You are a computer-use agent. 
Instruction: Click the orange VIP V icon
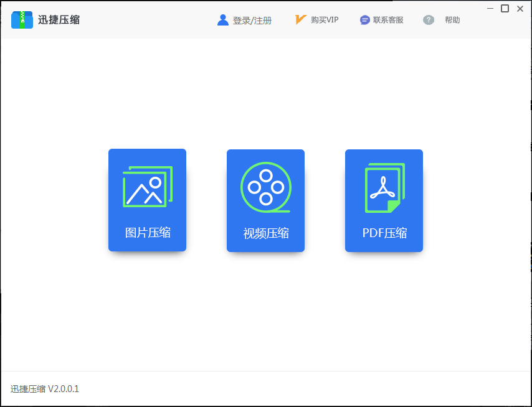[301, 20]
